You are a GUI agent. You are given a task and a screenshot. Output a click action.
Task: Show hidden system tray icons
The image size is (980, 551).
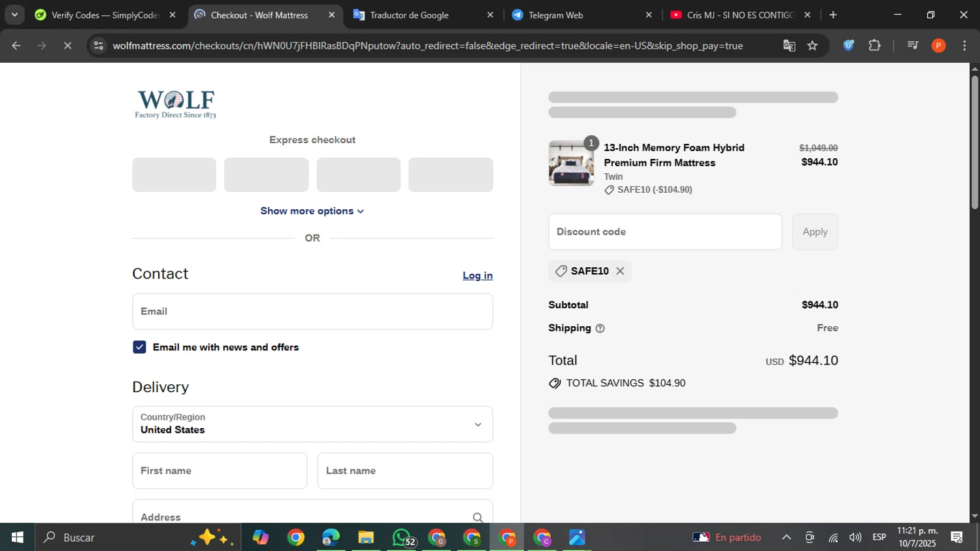coord(787,537)
